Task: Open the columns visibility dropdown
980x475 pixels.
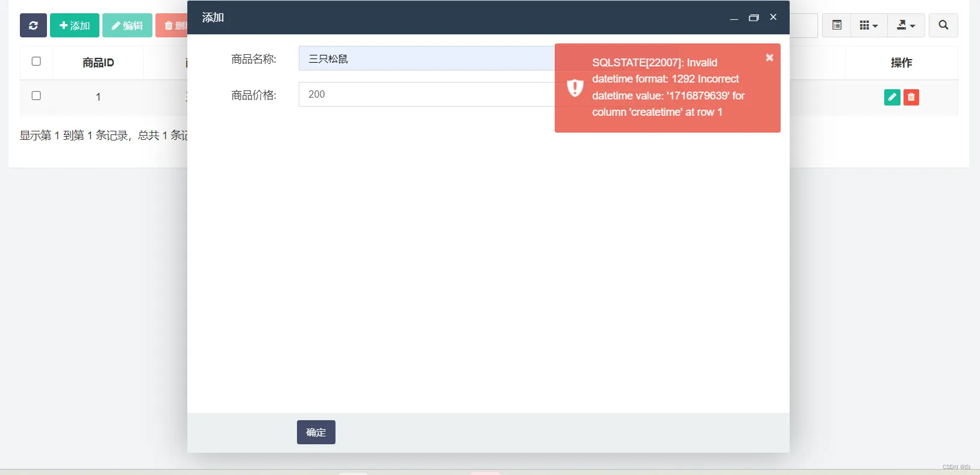Action: point(869,25)
